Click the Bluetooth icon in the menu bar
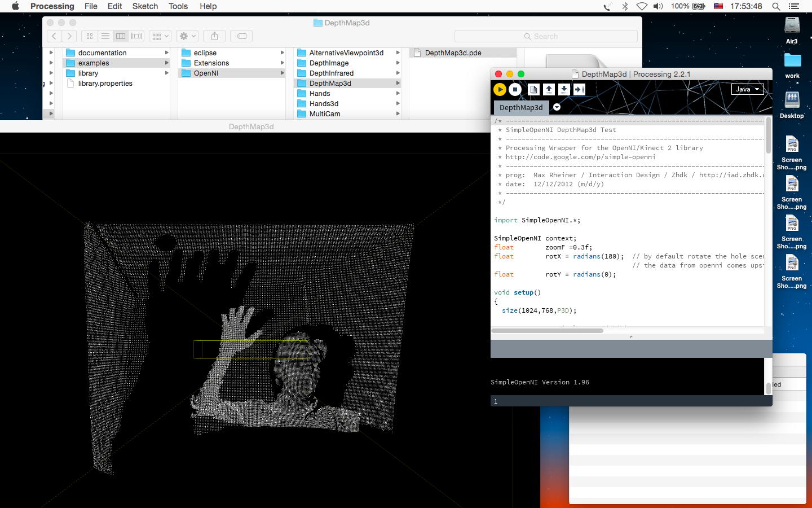Screen dimensions: 812x508 (625, 6)
